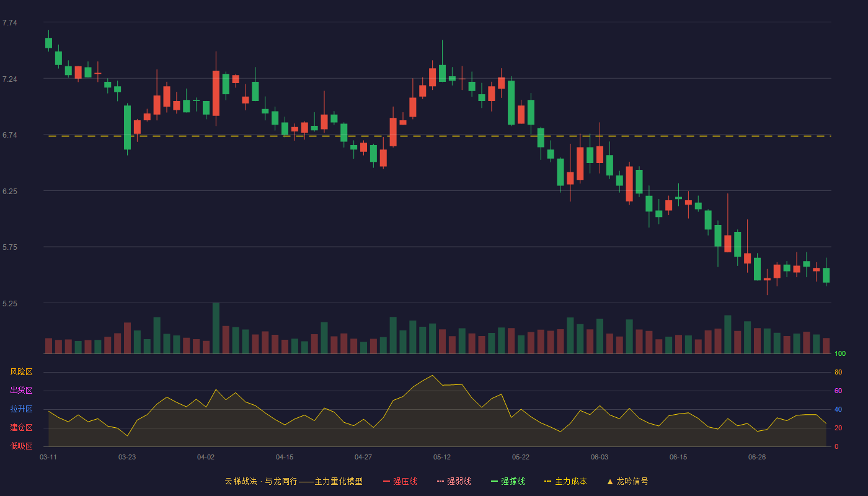The width and height of the screenshot is (868, 496).
Task: Click the 低吸区 zone label
Action: pos(21,446)
